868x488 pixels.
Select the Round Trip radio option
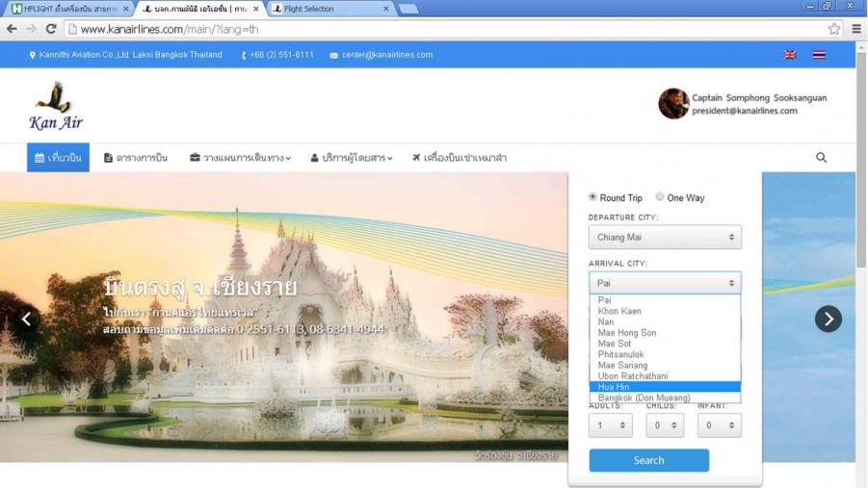[592, 197]
